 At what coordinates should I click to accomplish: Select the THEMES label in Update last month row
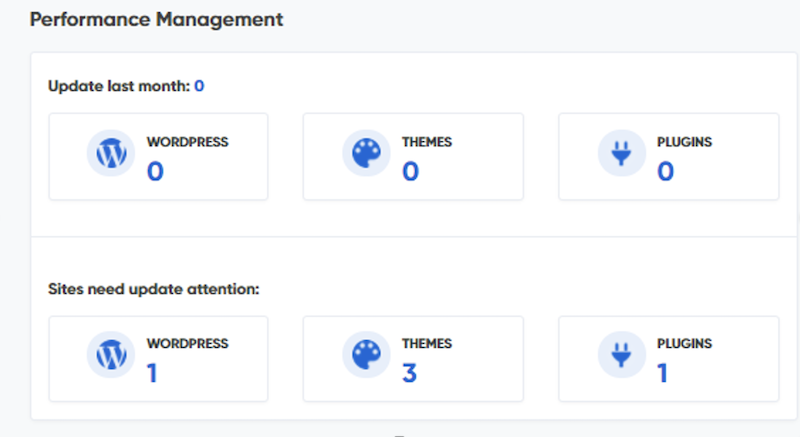pos(427,142)
